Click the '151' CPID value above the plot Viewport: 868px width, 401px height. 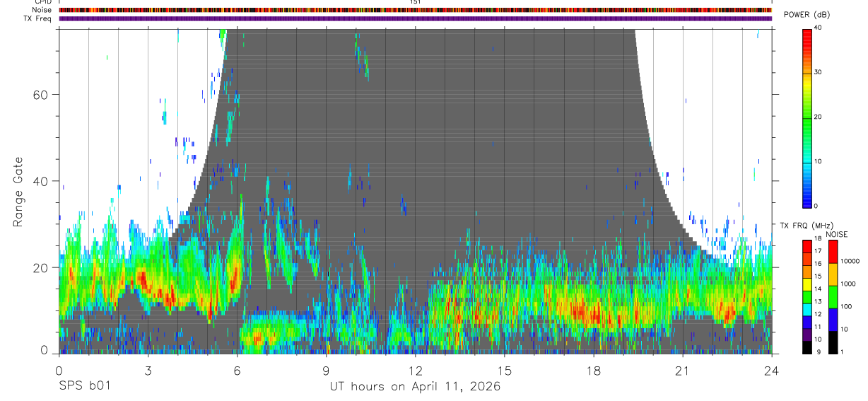pos(416,3)
